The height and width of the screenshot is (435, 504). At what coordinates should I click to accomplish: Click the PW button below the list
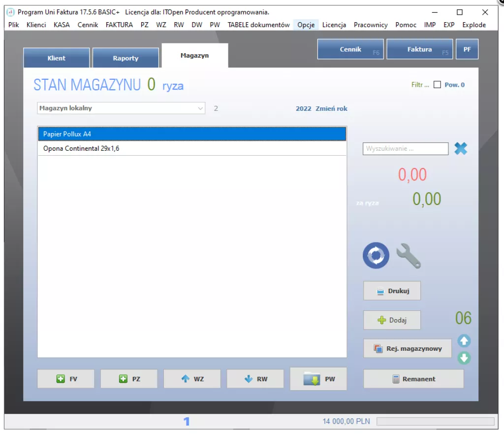pos(318,379)
